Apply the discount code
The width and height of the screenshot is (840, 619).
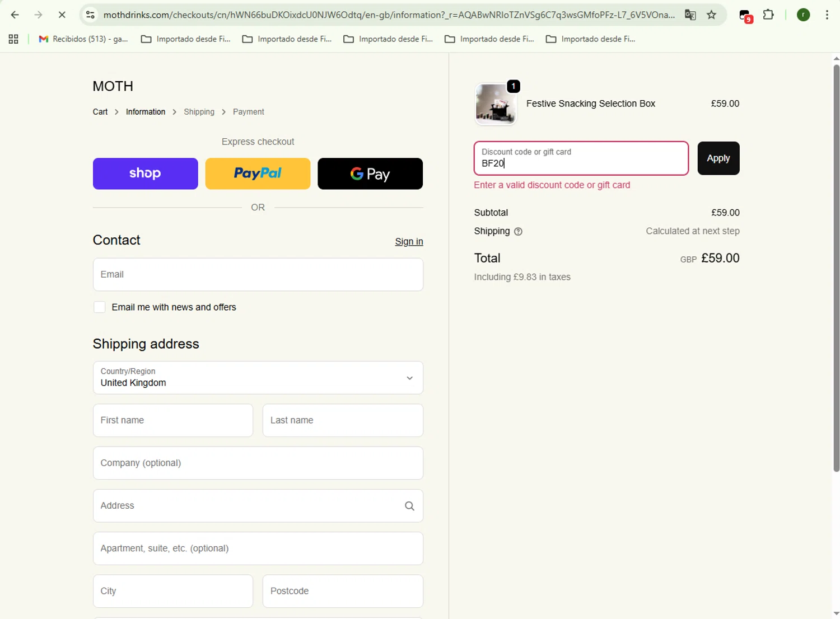[718, 158]
